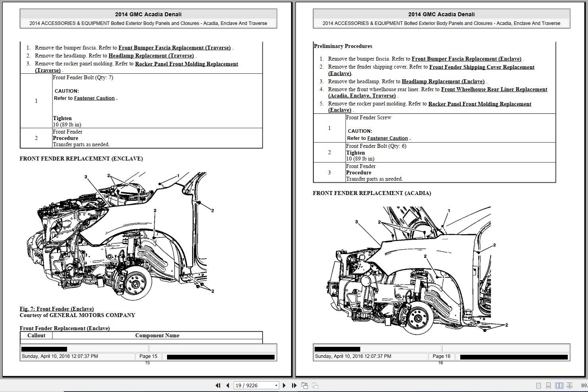Open Rocker Panel Front Molding Replacement (Enclave) link
This screenshot has width=588, height=392.
pyautogui.click(x=479, y=104)
